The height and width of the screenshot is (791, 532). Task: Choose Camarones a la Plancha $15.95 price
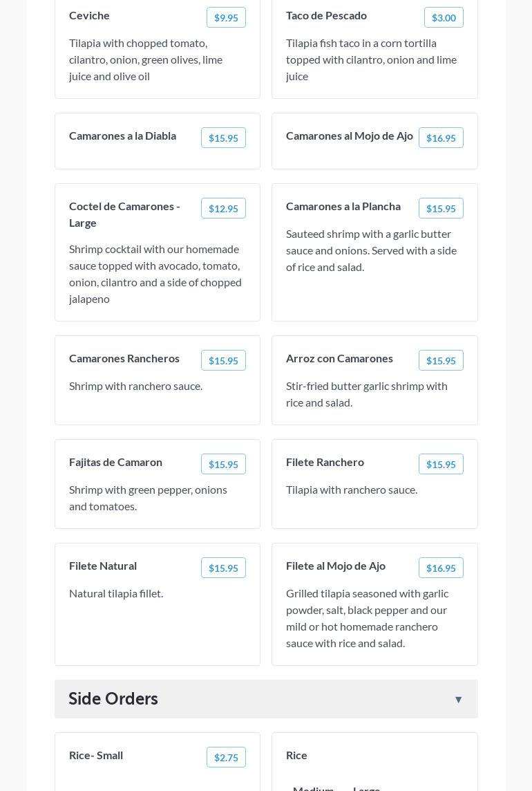coord(441,208)
